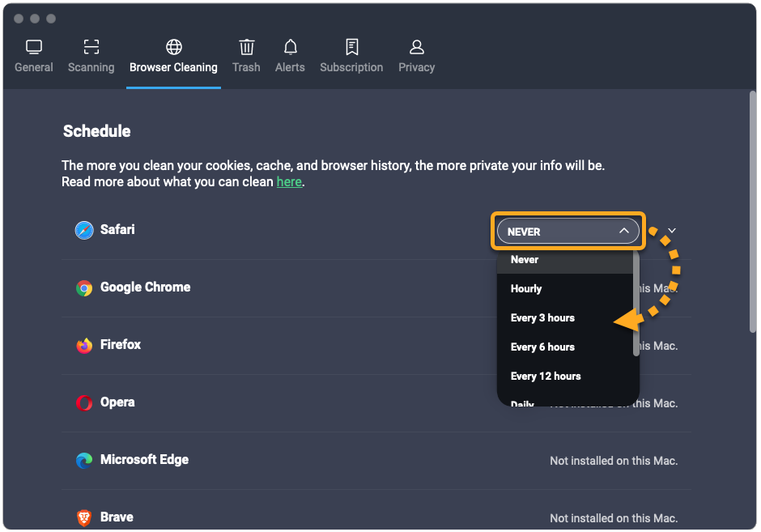Click the Firefox browser icon
761x532 pixels.
click(x=84, y=346)
